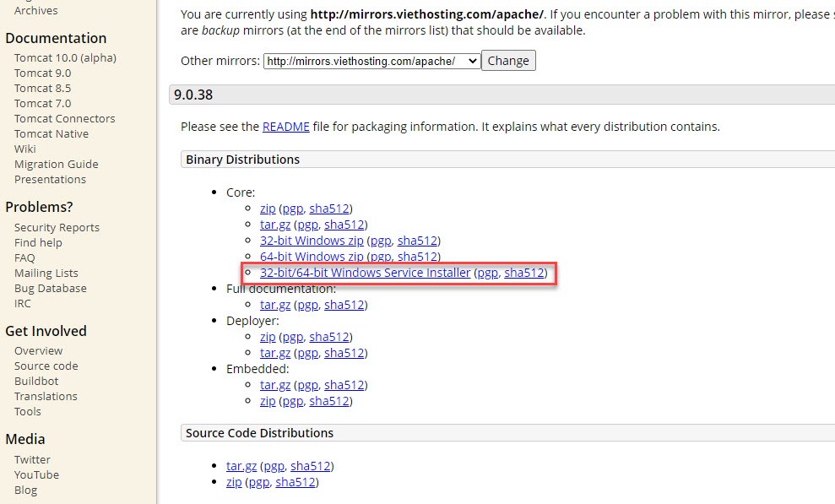Open Tomcat 7.0 documentation

pos(42,103)
